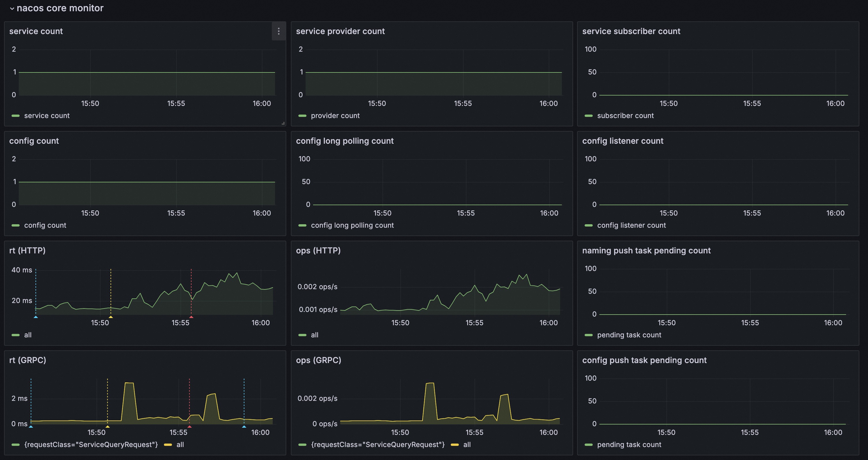The image size is (868, 460).
Task: Collapse the nacos core monitor row
Action: (x=60, y=8)
